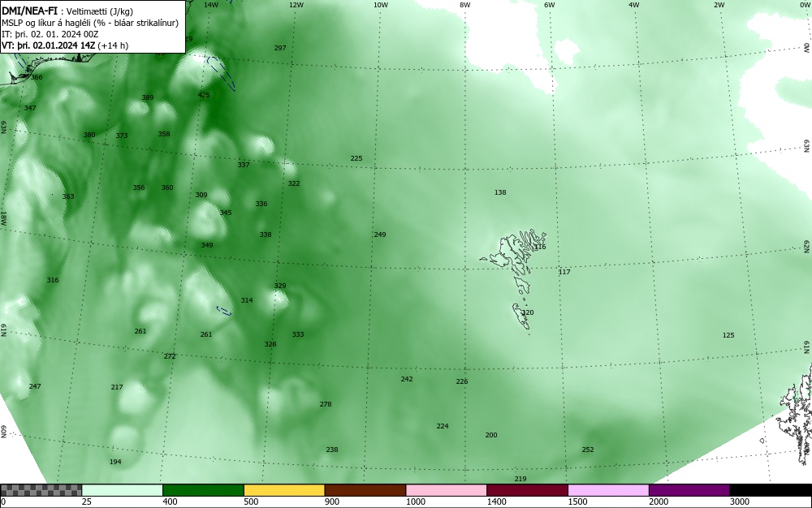This screenshot has width=812, height=508.
Task: Click the map value 238
Action: coord(332,450)
